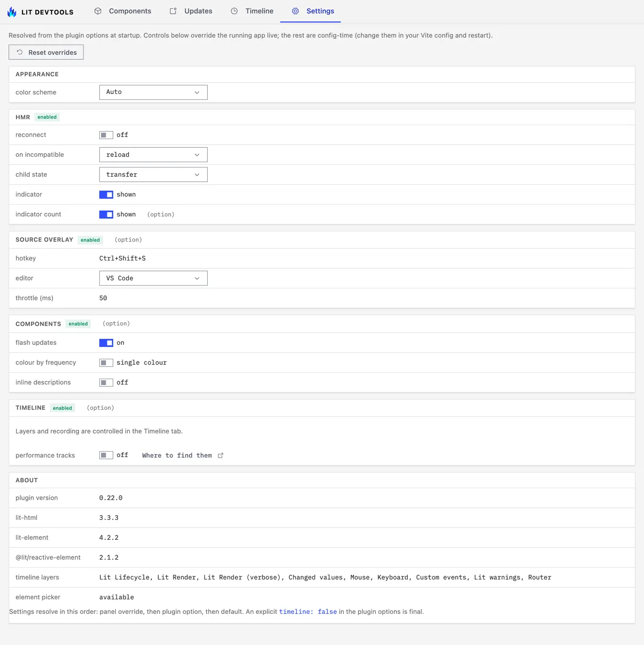Click the Appearance section header
Image resolution: width=644 pixels, height=645 pixels.
(x=37, y=74)
